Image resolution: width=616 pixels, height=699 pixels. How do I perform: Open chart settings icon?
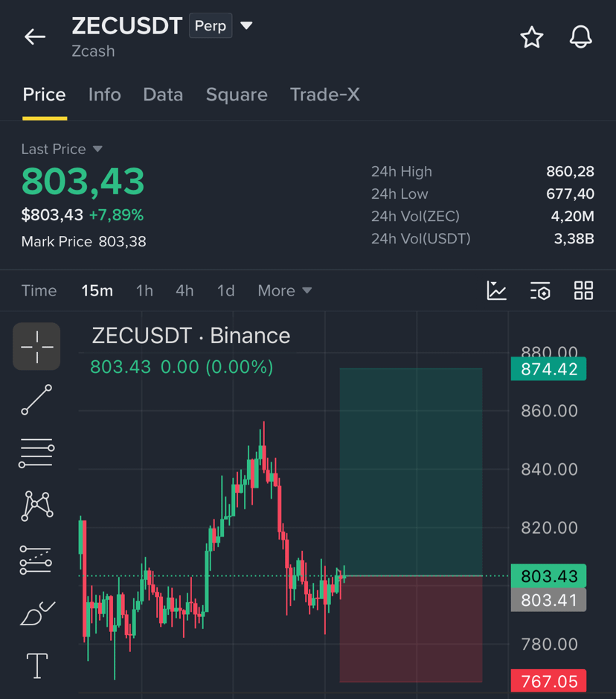540,290
